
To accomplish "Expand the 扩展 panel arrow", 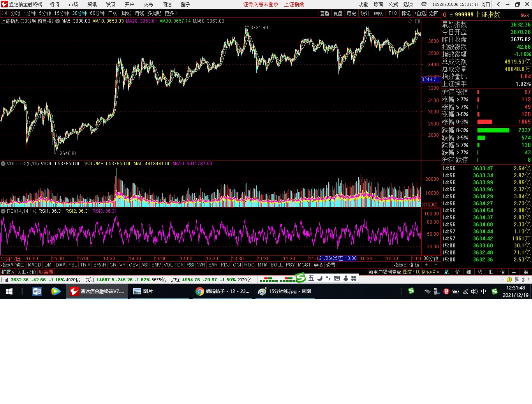I will pyautogui.click(x=7, y=272).
